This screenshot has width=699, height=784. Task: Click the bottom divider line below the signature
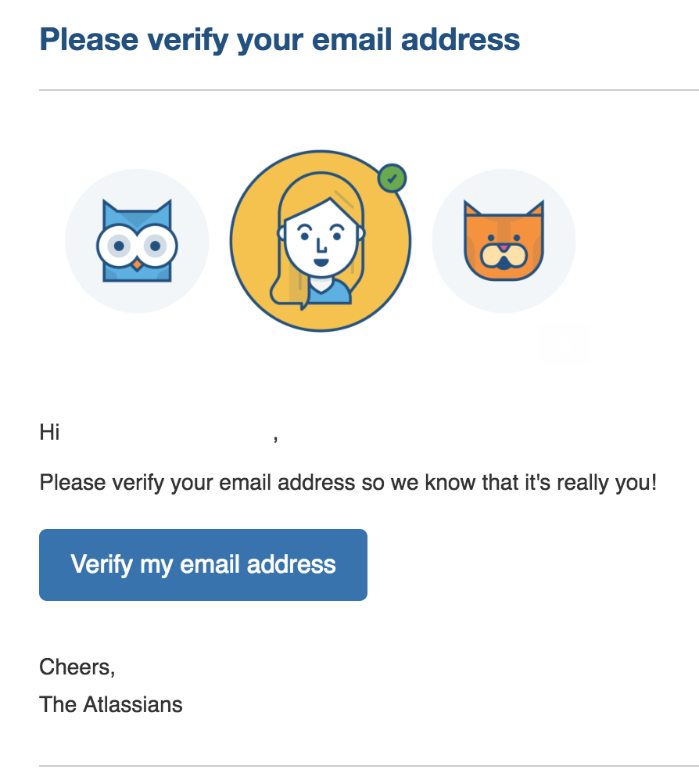(x=369, y=765)
